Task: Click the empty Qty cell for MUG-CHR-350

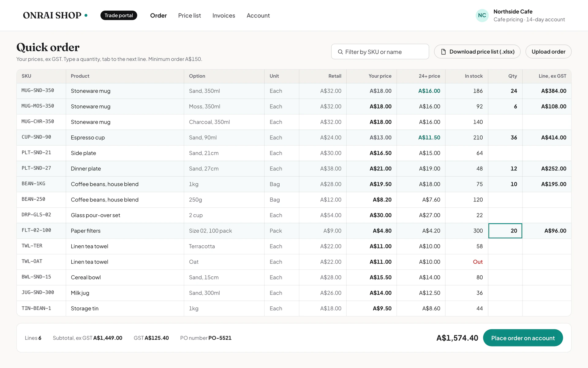Action: 505,122
